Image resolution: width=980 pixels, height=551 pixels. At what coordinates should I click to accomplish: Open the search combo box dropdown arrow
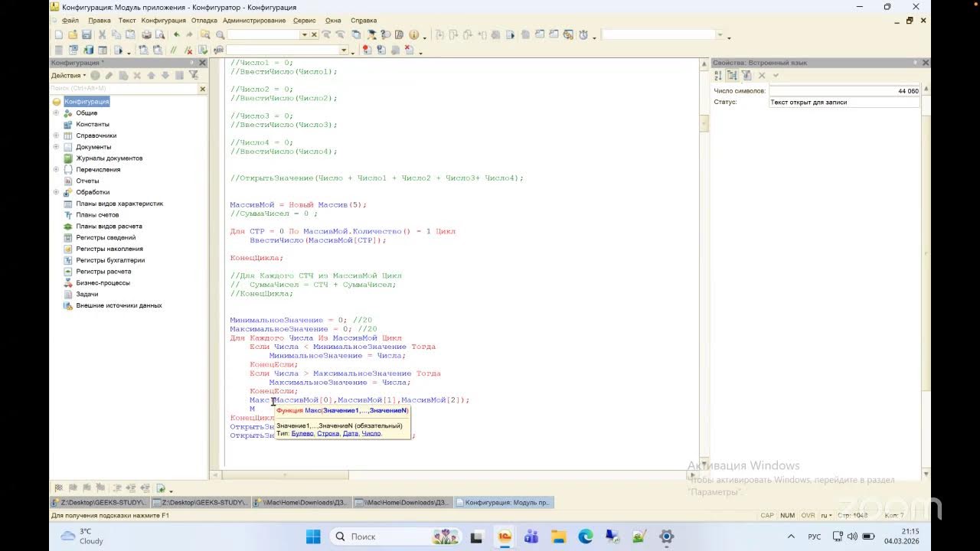[x=304, y=34]
